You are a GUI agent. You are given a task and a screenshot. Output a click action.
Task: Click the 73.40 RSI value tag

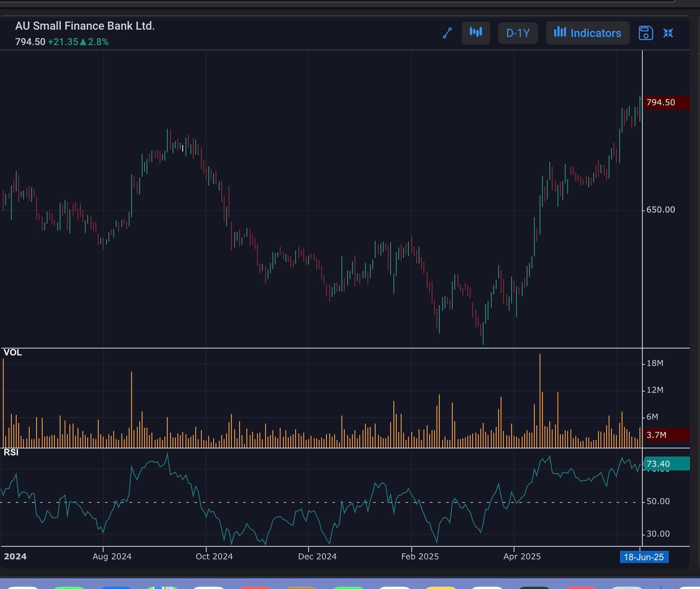pos(666,464)
